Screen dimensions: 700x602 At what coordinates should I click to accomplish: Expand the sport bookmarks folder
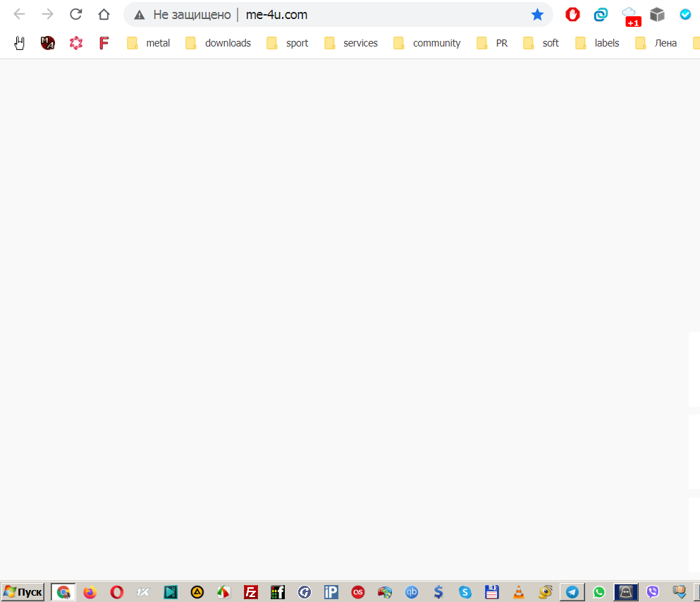pyautogui.click(x=288, y=43)
